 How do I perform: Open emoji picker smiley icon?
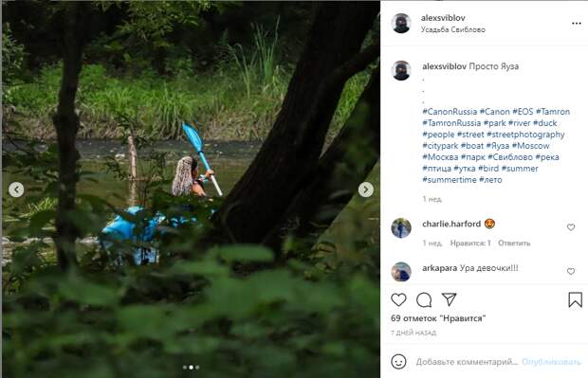(x=398, y=362)
